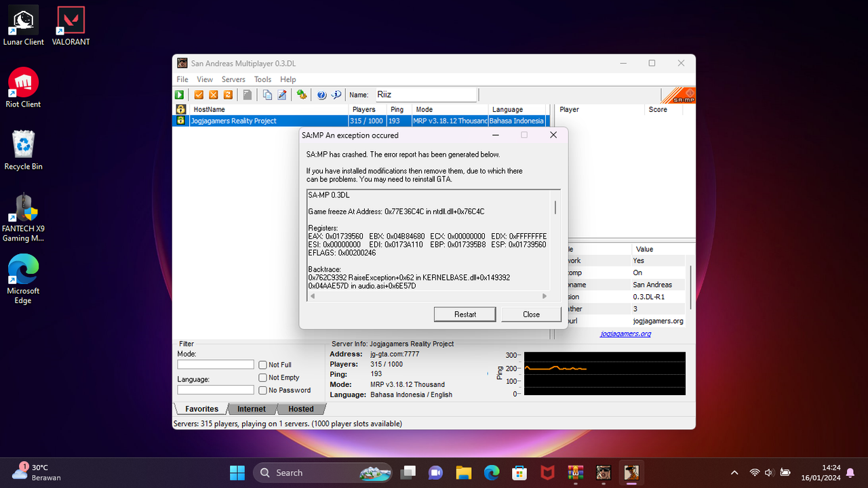Image resolution: width=868 pixels, height=488 pixels.
Task: Open FANTECH X9 Gaming Mouse shortcut
Action: [23, 217]
